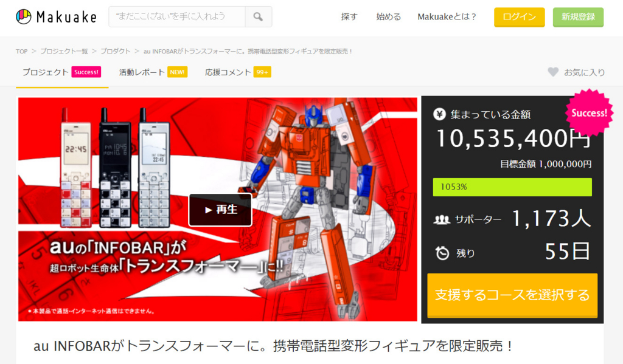Image resolution: width=623 pixels, height=364 pixels.
Task: Click the pink Success! starburst badge
Action: point(589,113)
